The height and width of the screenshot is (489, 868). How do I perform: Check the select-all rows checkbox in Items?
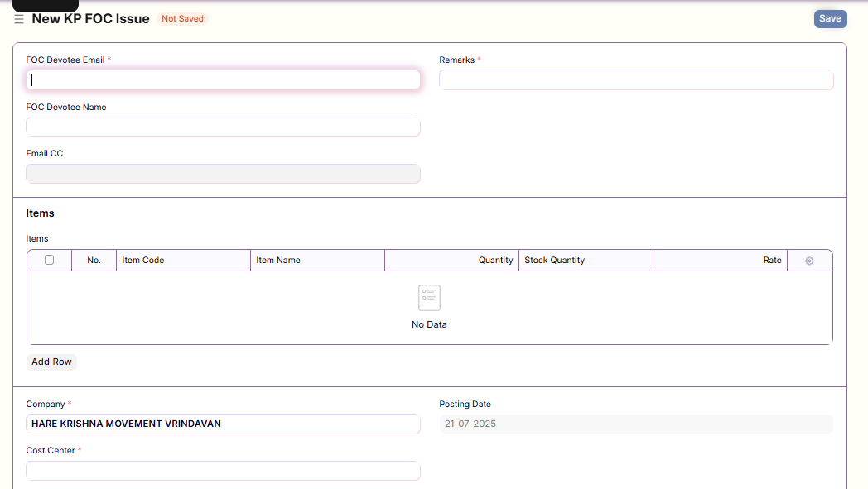coord(50,260)
